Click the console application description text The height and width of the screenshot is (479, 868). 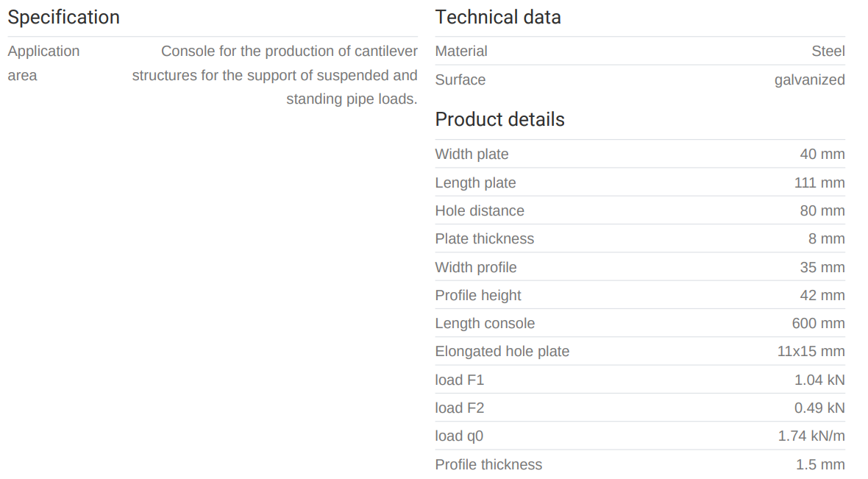click(274, 75)
